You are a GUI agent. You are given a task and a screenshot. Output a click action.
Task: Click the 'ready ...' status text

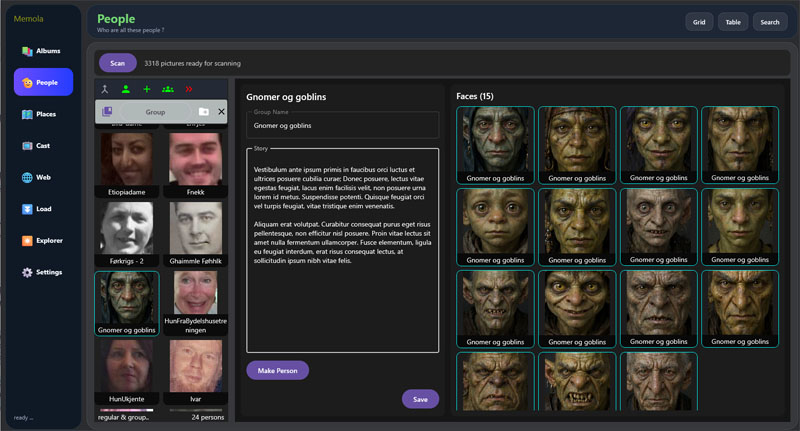(x=23, y=418)
